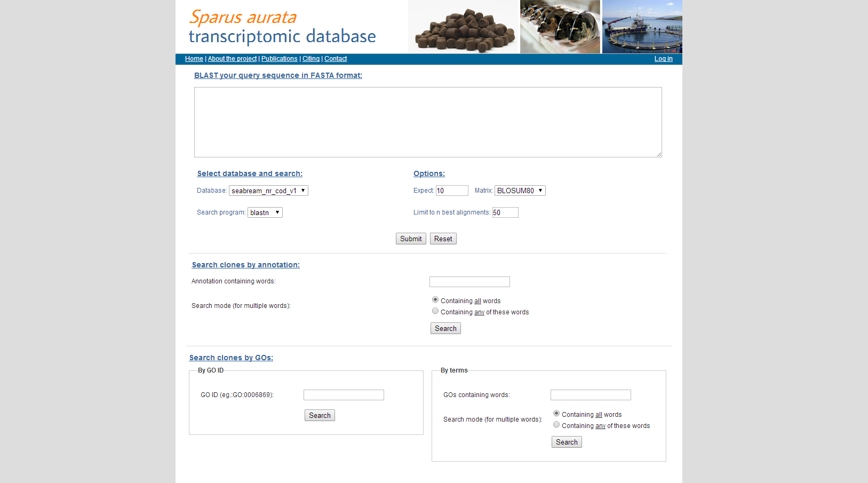Click 'Search clones by annotation:' heading
Viewport: 868px width, 483px height.
tap(246, 265)
